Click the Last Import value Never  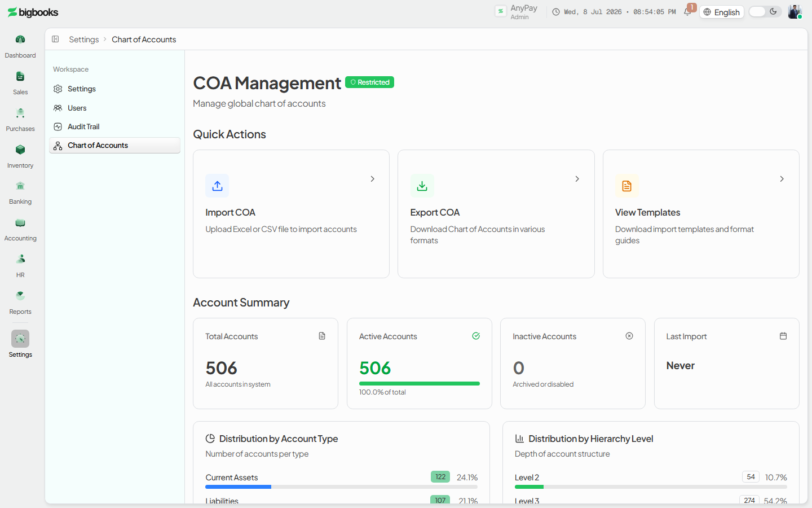(680, 366)
